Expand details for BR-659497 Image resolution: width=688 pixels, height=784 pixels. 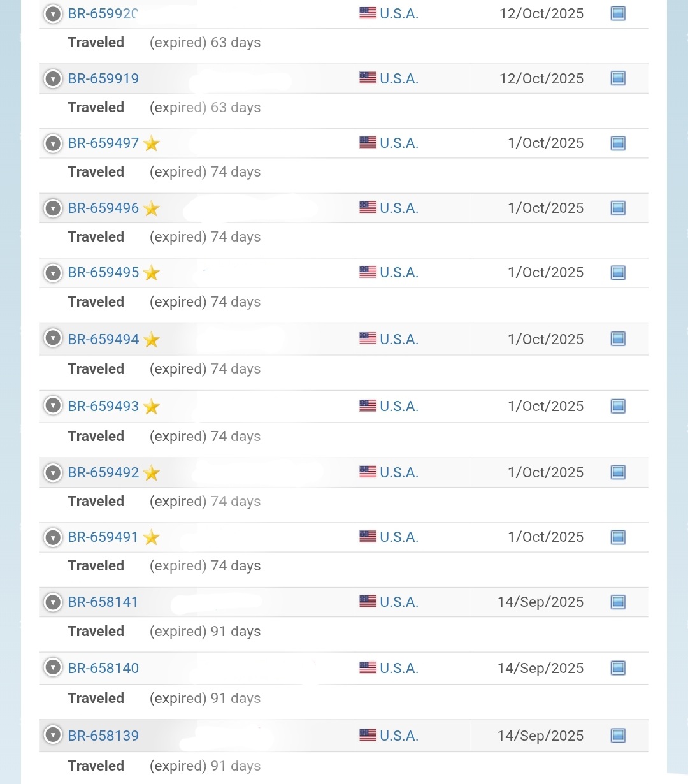[x=54, y=143]
